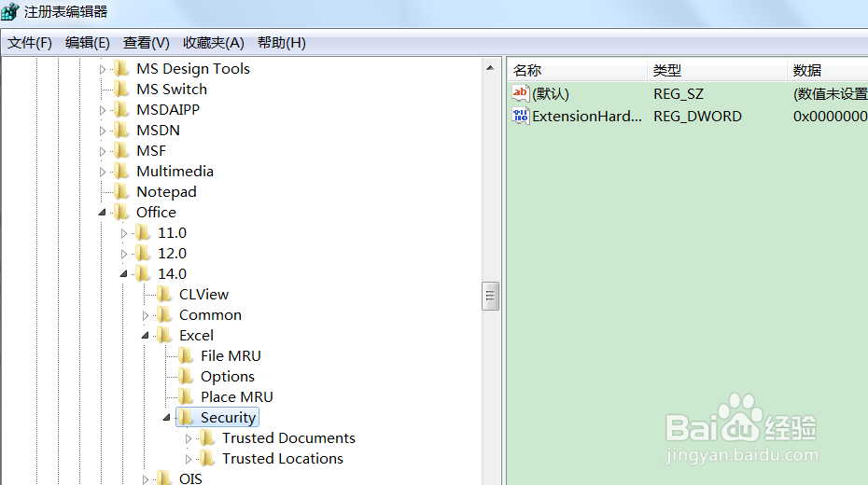Collapse the 14.0 key
This screenshot has height=485, width=868.
point(124,274)
